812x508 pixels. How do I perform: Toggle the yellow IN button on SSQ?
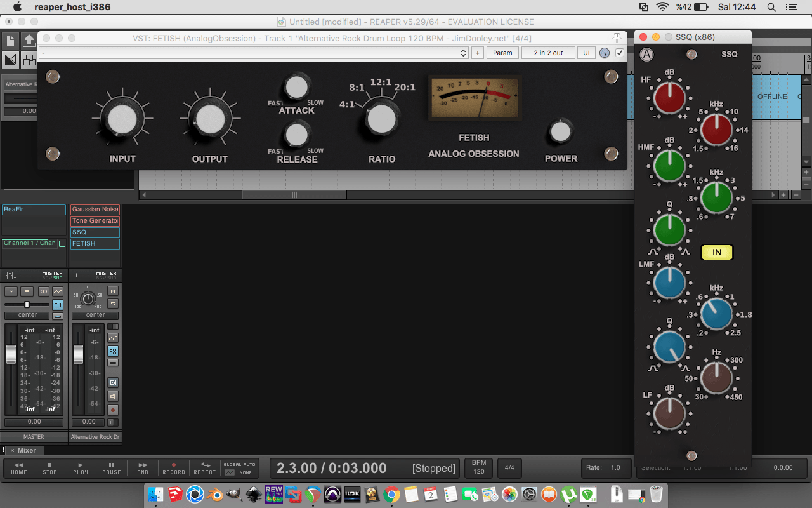coord(717,252)
